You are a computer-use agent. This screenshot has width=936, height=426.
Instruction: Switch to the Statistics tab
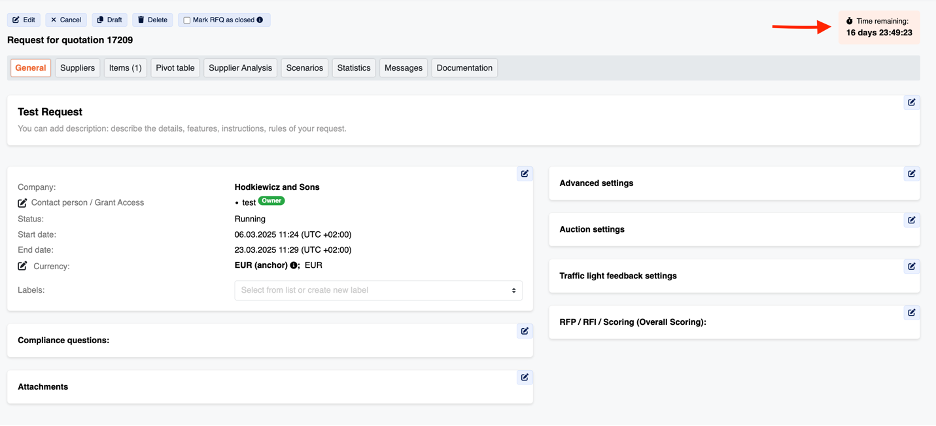point(353,68)
